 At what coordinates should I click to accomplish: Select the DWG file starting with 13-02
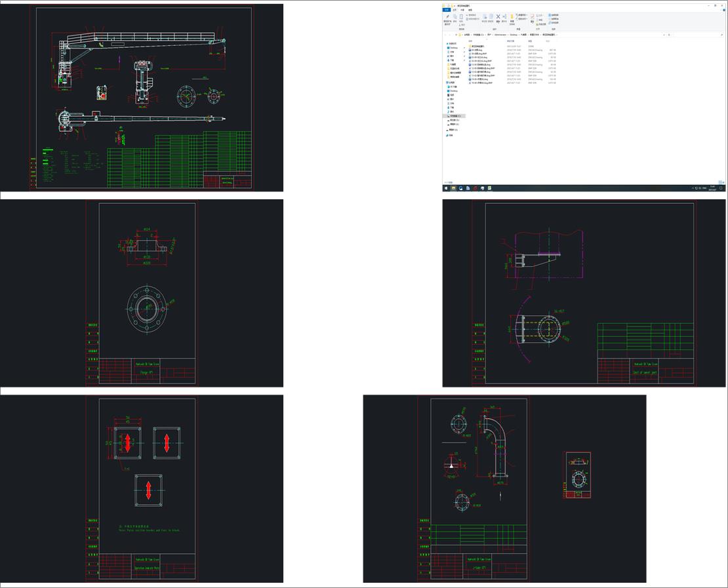coord(481,72)
